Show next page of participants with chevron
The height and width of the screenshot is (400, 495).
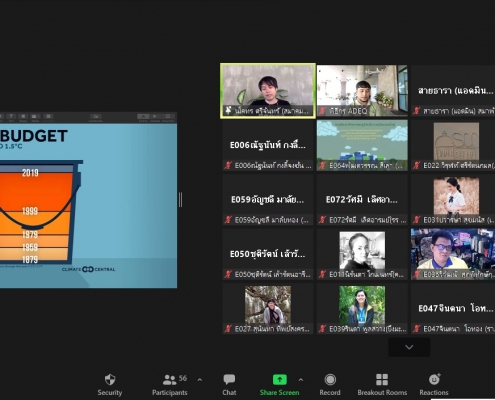click(x=409, y=347)
